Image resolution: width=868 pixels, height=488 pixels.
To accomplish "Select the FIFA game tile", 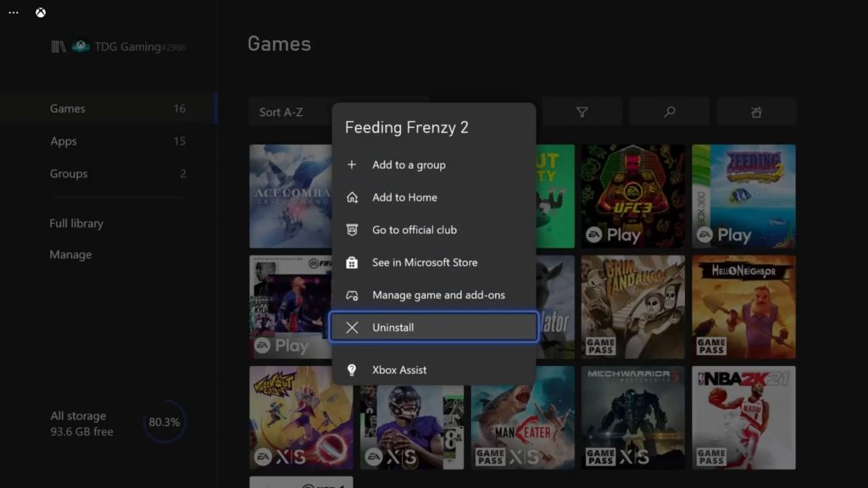I will pos(291,307).
